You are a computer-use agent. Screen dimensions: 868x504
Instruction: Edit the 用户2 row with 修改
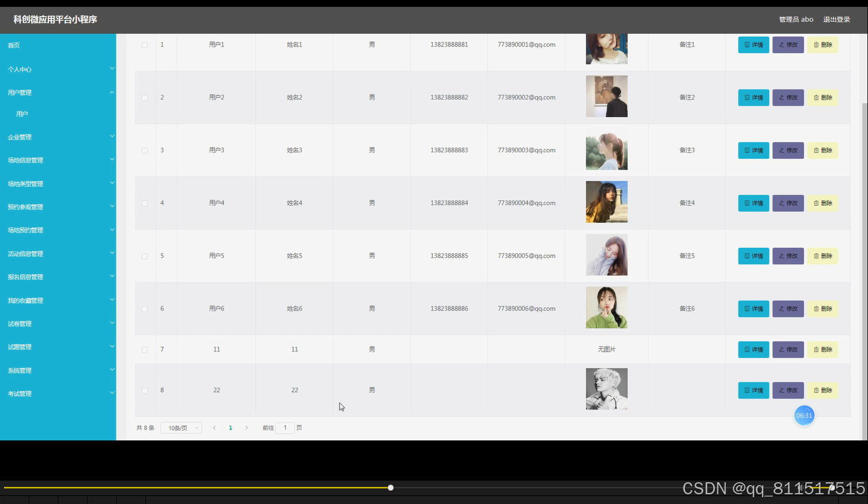(788, 97)
